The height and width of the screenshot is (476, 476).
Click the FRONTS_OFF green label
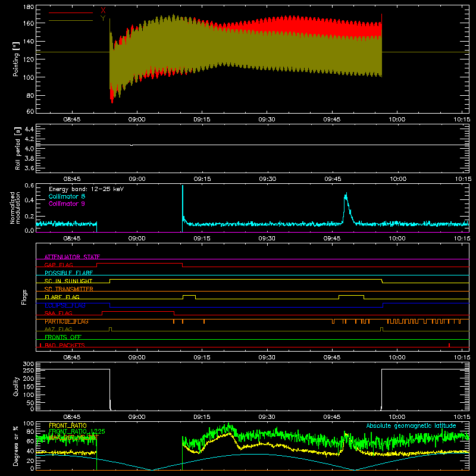tap(63, 337)
